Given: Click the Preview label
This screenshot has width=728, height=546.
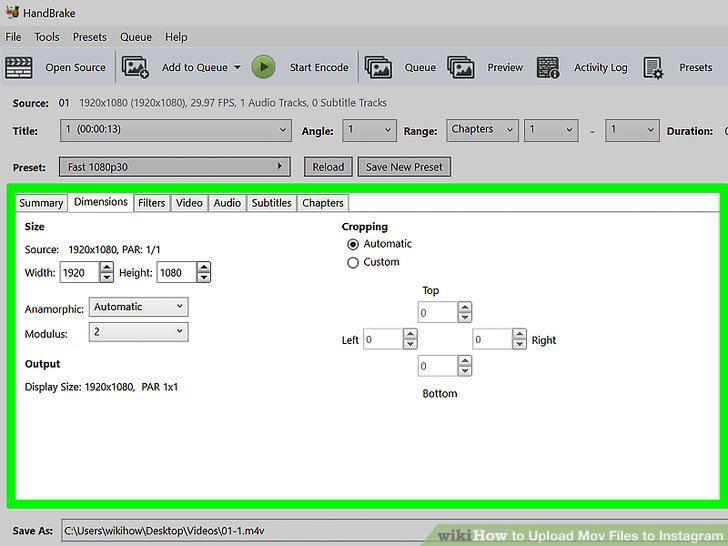Looking at the screenshot, I should click(505, 67).
